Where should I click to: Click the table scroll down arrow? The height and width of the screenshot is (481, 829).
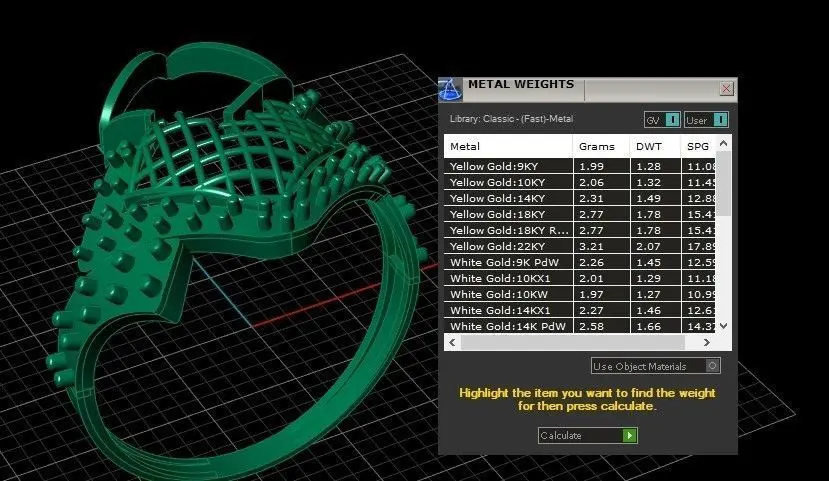coord(724,326)
